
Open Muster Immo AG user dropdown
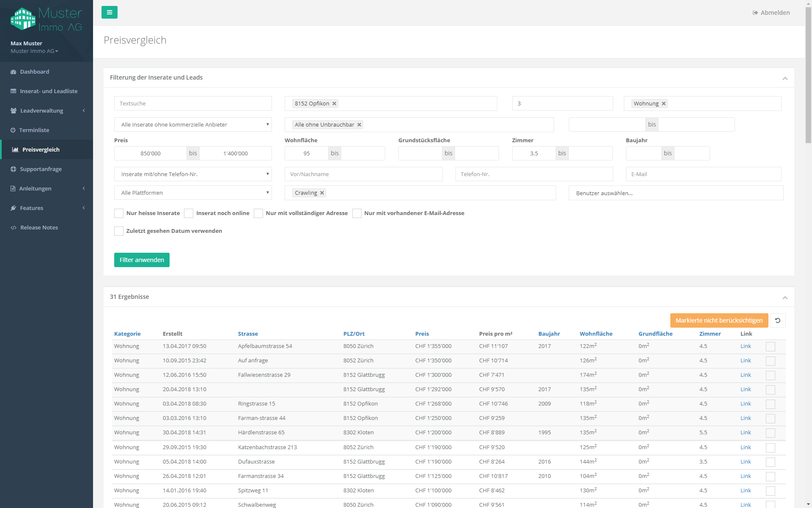tap(34, 51)
